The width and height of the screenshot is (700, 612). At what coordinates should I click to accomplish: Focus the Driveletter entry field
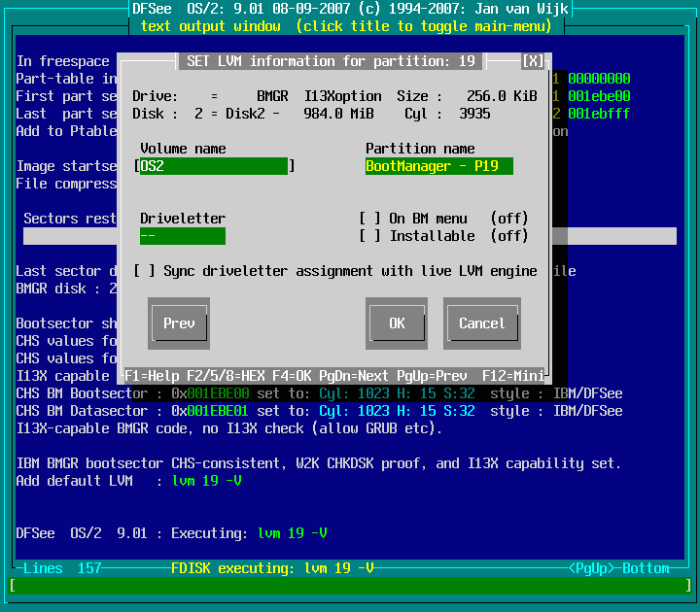coord(183,236)
